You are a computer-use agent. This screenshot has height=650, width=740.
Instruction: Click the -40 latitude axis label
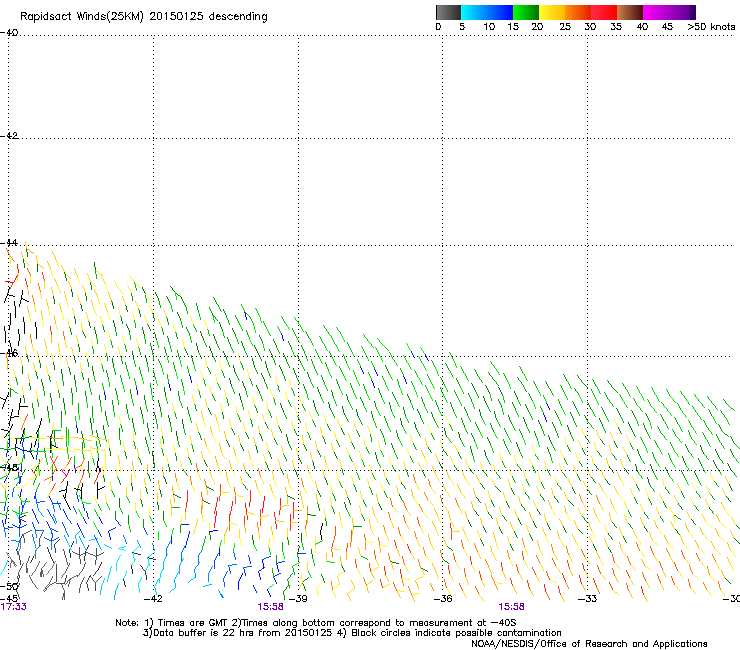[x=9, y=33]
